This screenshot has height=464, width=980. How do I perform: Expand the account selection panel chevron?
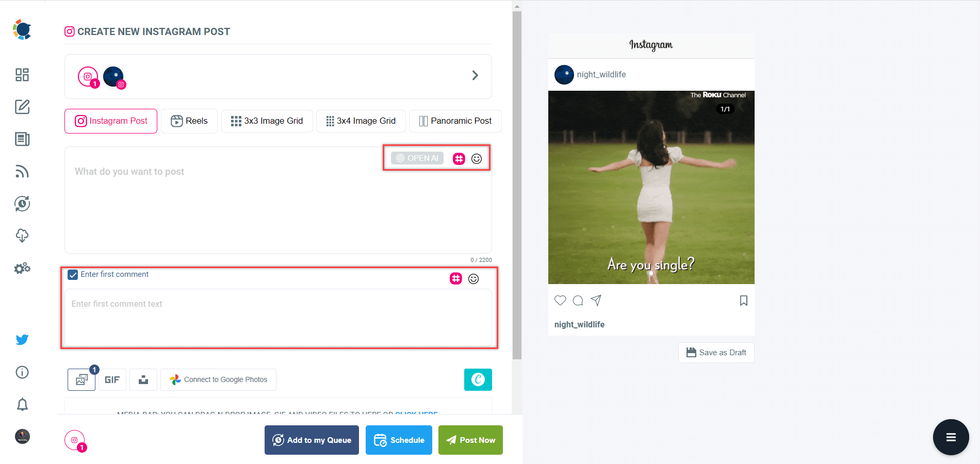(475, 75)
